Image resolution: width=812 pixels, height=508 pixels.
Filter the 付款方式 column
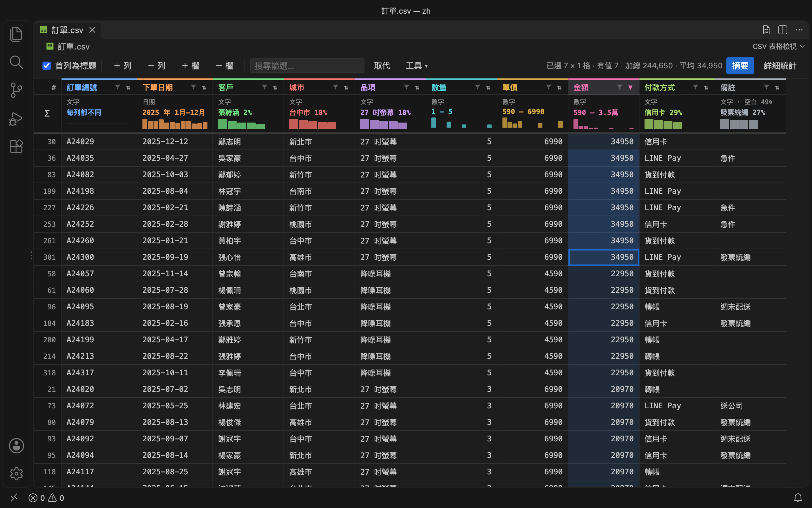(x=696, y=87)
